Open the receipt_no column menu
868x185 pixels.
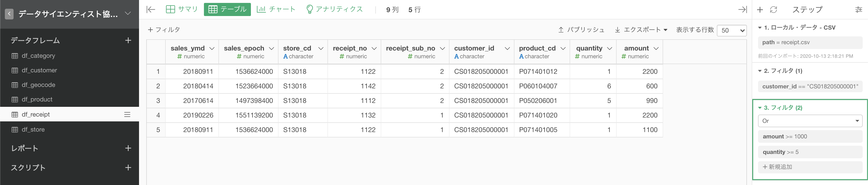374,49
